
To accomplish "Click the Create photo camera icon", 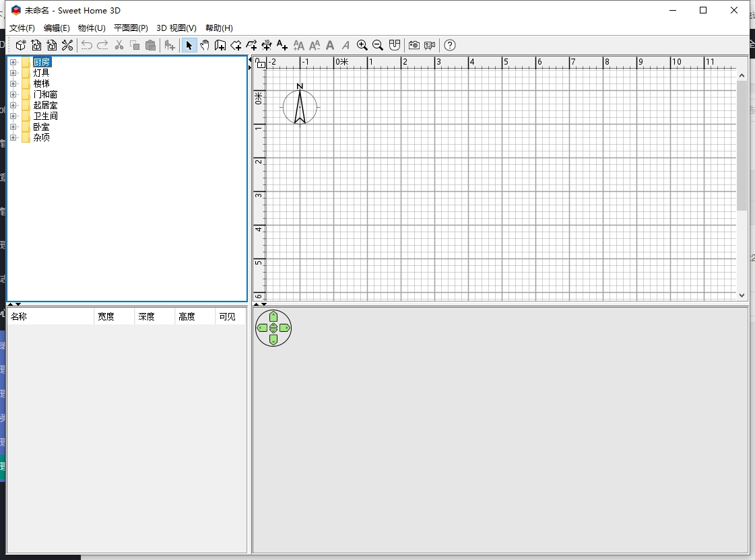I will point(414,45).
